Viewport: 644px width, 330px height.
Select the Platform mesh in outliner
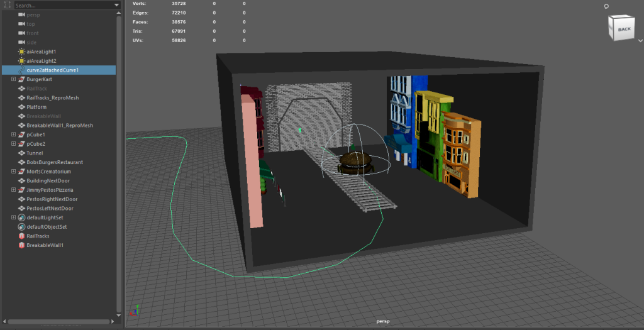pos(36,107)
